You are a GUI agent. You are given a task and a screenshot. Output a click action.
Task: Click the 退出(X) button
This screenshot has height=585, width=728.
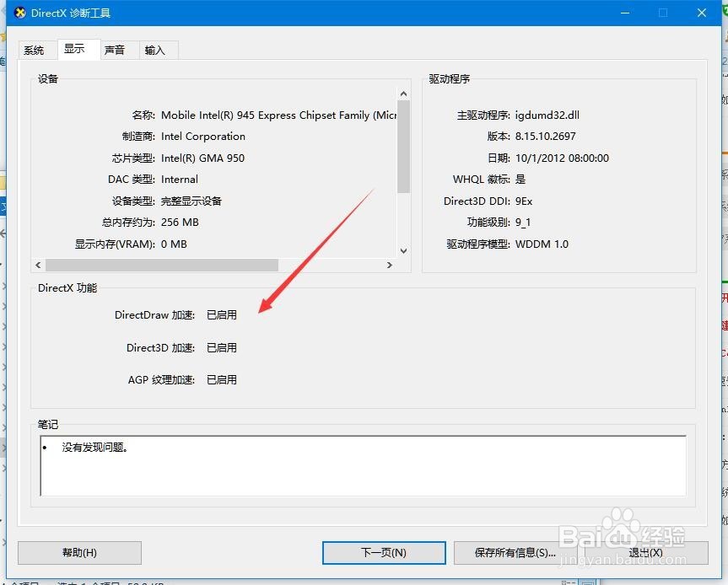645,552
